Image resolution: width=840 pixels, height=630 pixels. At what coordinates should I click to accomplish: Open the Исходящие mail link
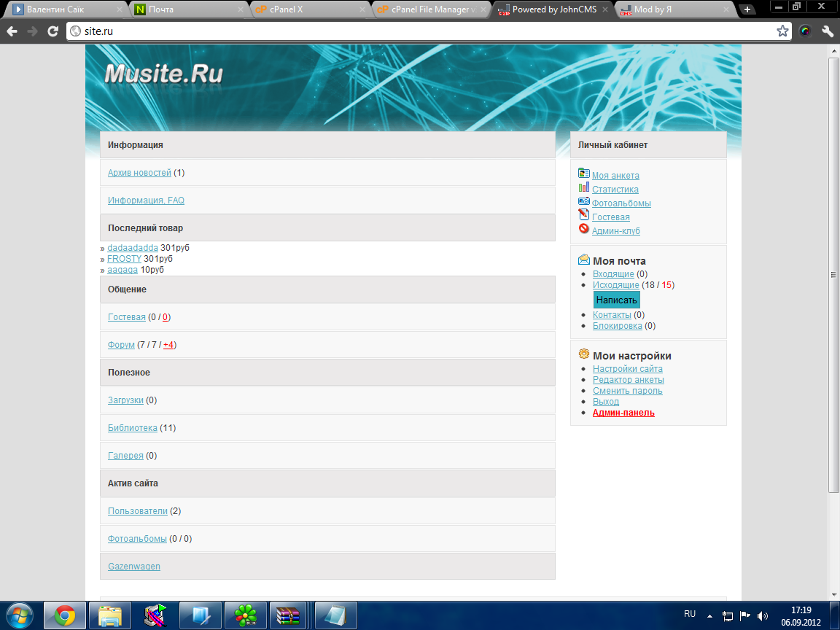[615, 285]
